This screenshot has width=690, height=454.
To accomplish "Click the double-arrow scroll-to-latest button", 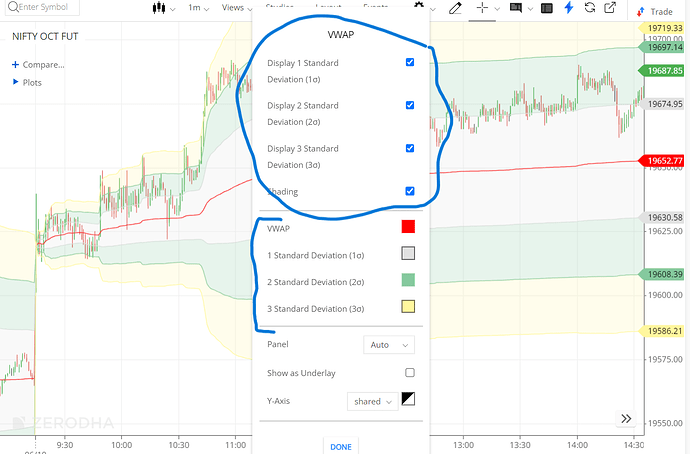I will (x=626, y=419).
